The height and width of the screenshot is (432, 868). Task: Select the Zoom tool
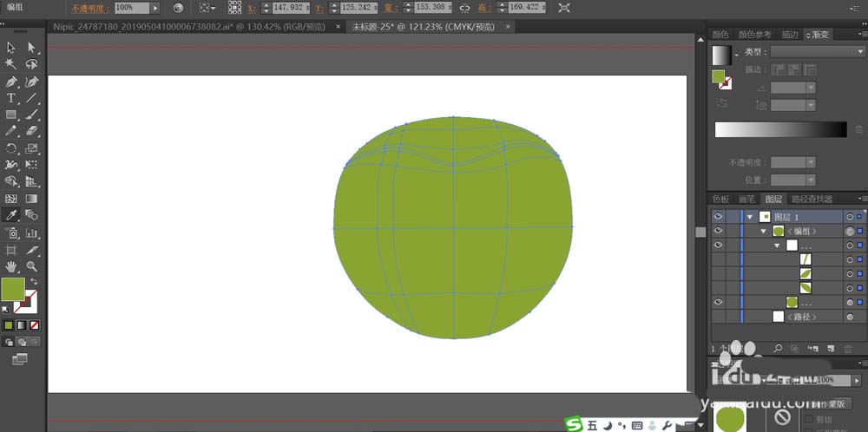click(31, 266)
